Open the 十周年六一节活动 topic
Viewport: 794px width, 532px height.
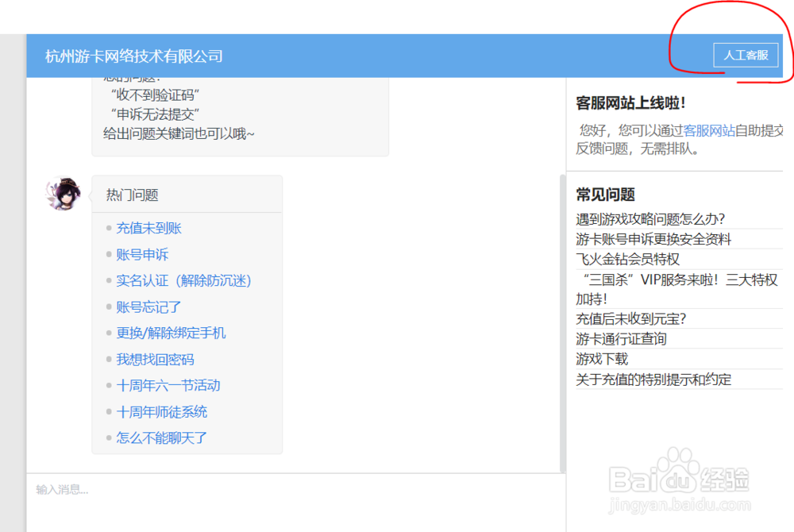tap(168, 385)
